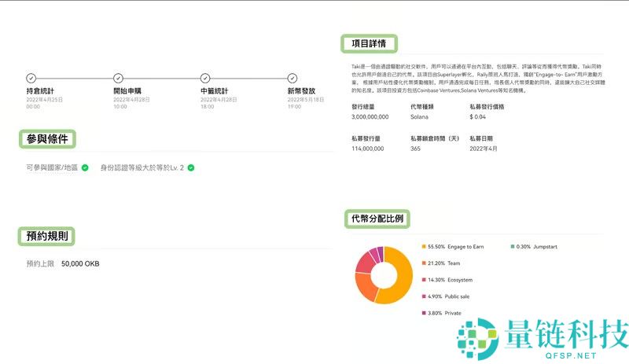Screen dimensions: 629x364
Task: Click the 21.20% Team label
Action: (x=443, y=263)
